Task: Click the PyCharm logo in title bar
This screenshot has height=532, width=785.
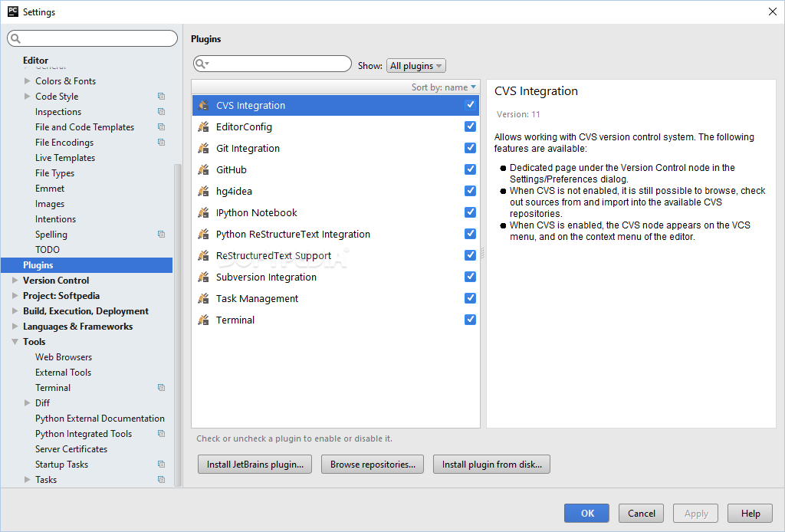Action: tap(13, 11)
